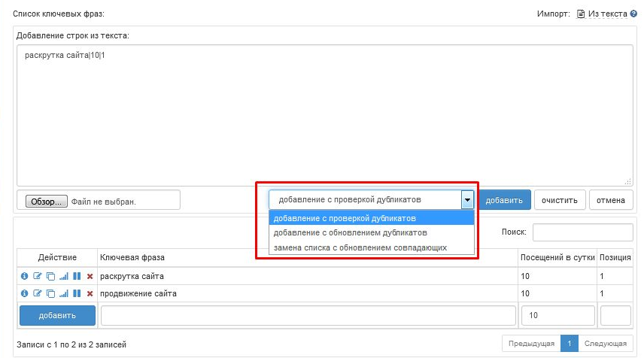Open statistics chart for раскрутка сайта

click(x=63, y=276)
